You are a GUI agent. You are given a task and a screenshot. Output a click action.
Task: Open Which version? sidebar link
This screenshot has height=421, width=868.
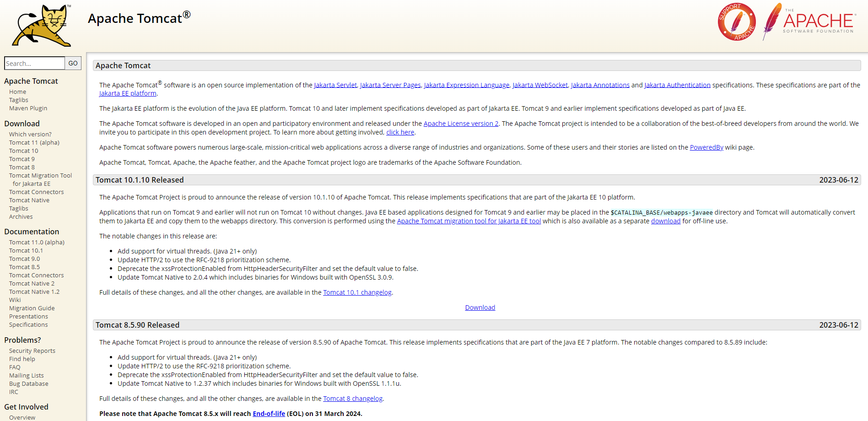click(30, 134)
